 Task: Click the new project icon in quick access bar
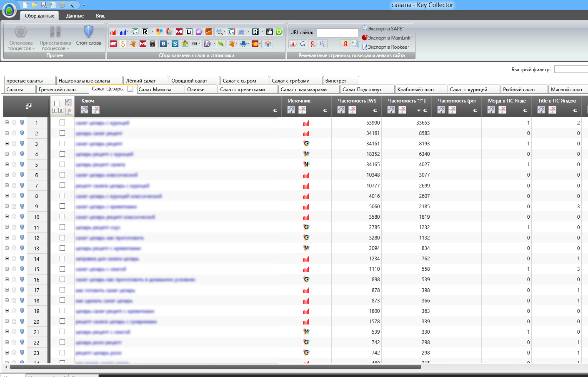coord(25,5)
